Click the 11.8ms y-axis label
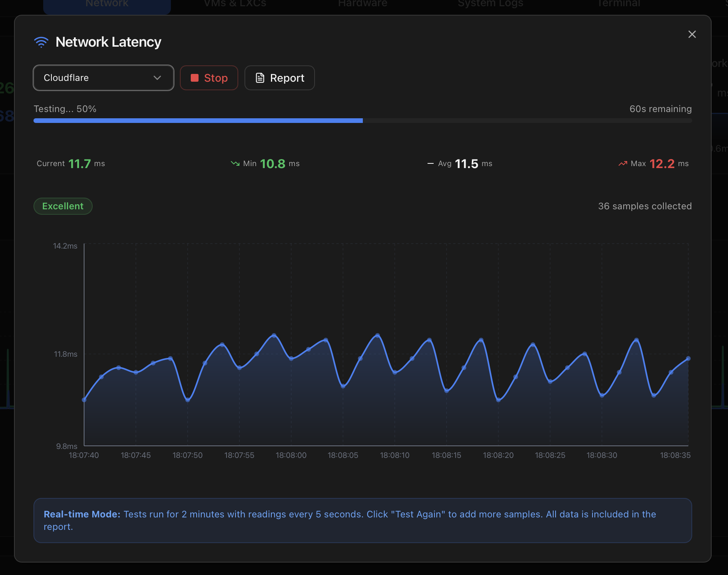This screenshot has height=575, width=728. point(65,354)
